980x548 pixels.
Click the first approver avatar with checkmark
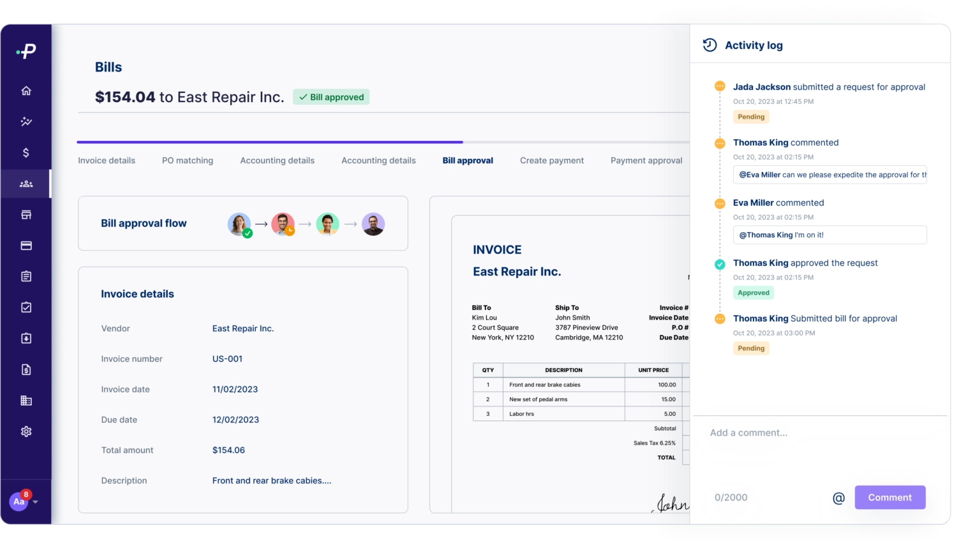[239, 224]
